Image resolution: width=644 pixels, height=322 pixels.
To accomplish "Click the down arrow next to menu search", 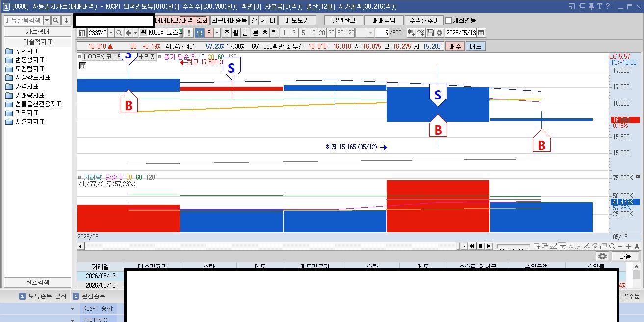I will pyautogui.click(x=66, y=20).
